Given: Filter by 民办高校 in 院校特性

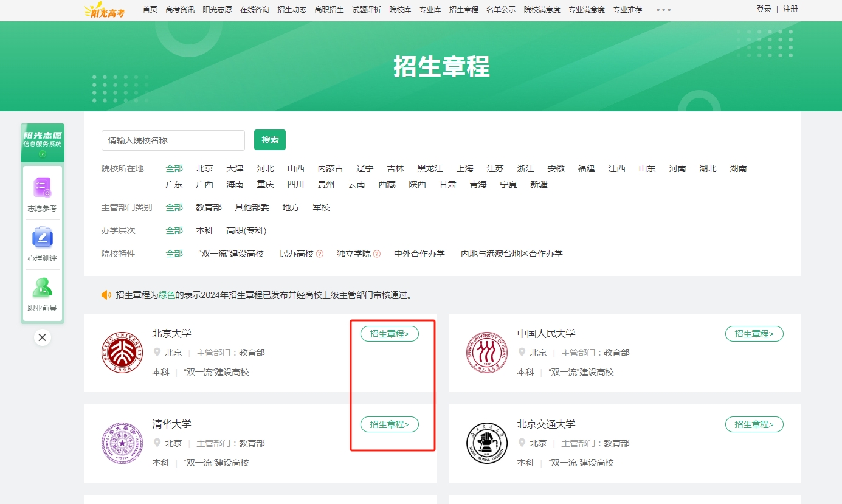Looking at the screenshot, I should pyautogui.click(x=297, y=254).
